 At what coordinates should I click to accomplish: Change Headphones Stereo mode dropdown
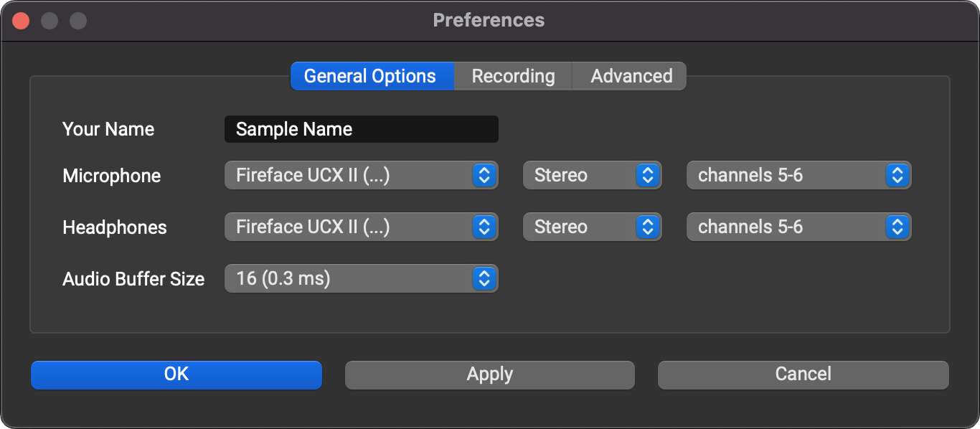point(592,227)
